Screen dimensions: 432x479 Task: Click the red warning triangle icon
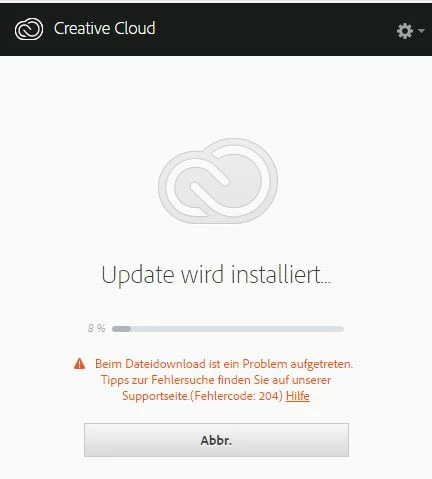point(79,363)
